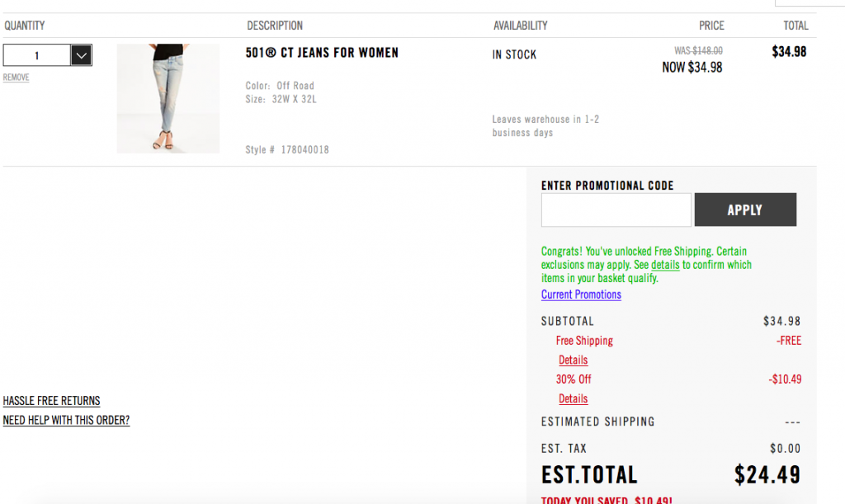Screen dimensions: 845x504
Task: Click the In Stock availability label
Action: [514, 54]
